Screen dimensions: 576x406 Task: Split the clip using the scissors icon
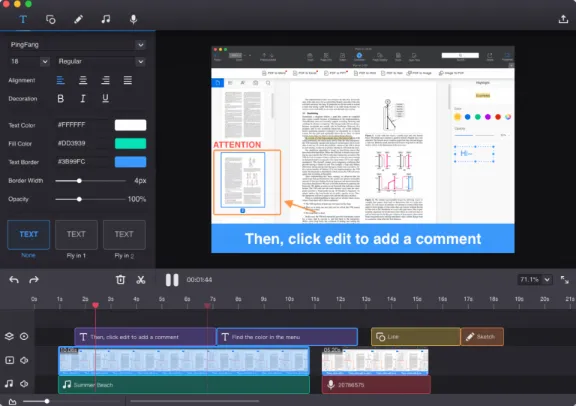point(141,280)
